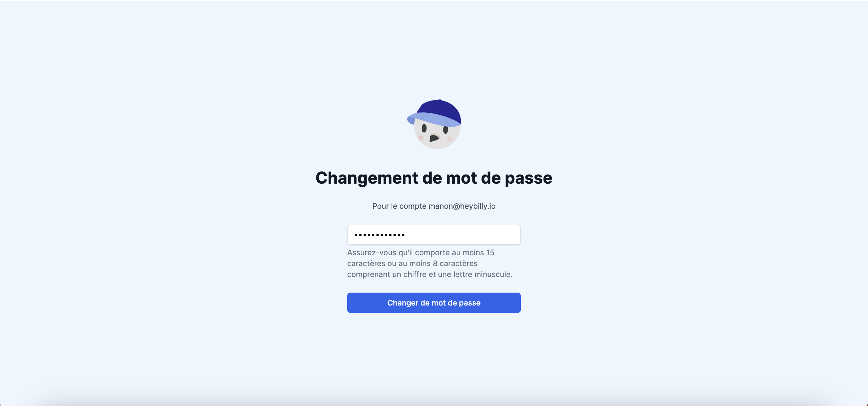The width and height of the screenshot is (868, 406).
Task: Click the masked password dots
Action: (379, 235)
